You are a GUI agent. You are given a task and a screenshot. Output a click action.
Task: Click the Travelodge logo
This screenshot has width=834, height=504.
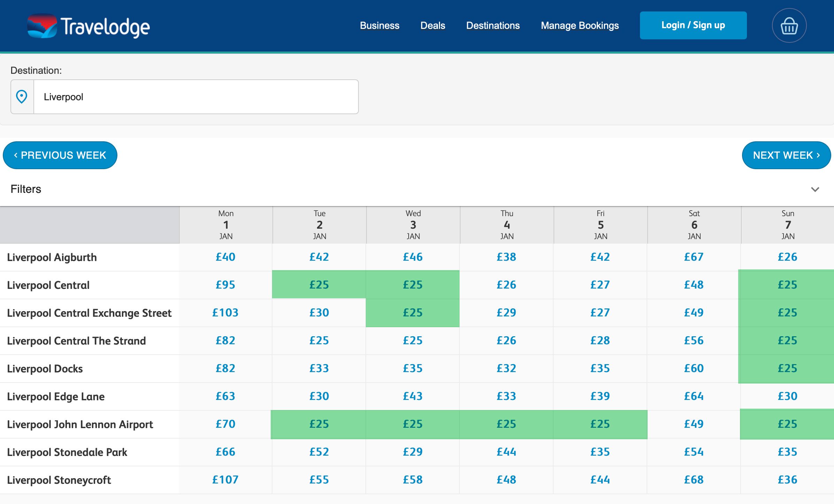(x=89, y=26)
